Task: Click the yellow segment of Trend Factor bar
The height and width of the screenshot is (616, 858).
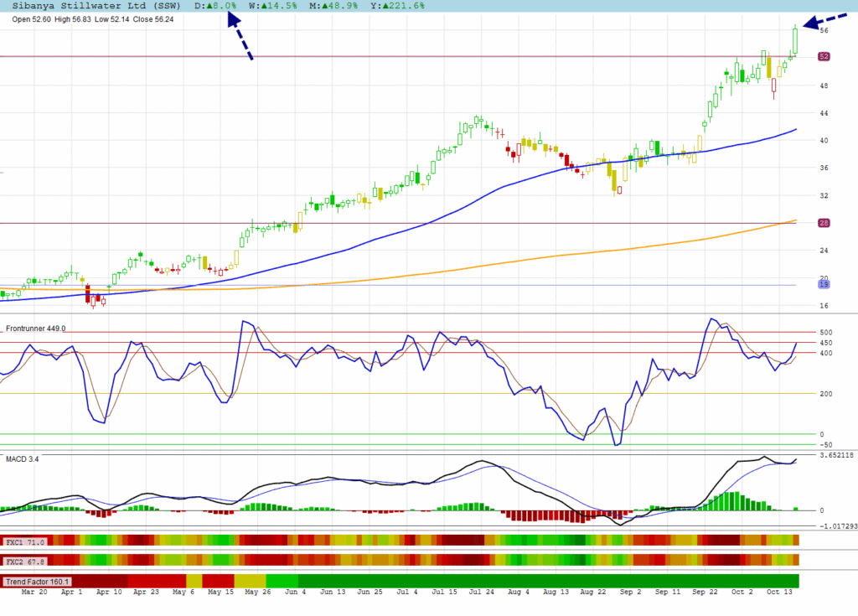Action: tap(194, 581)
